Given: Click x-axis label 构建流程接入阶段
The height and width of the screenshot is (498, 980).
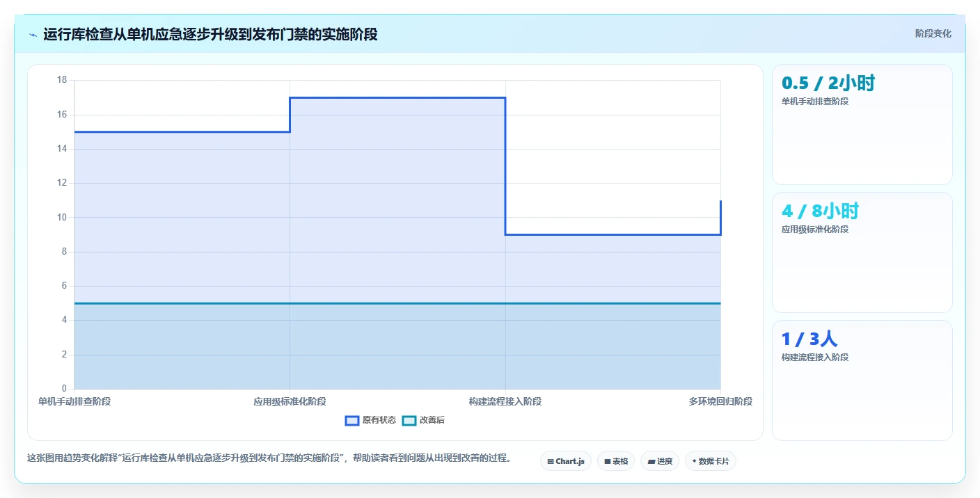Looking at the screenshot, I should (505, 401).
